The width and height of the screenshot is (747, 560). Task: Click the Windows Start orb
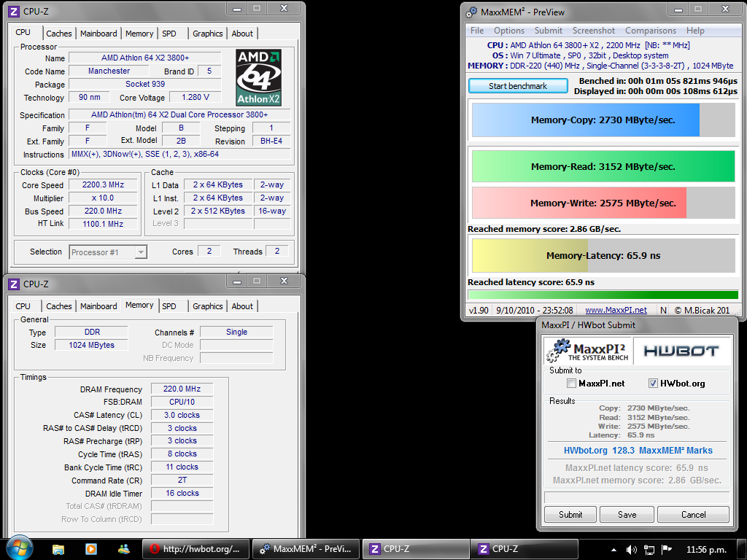(20, 548)
